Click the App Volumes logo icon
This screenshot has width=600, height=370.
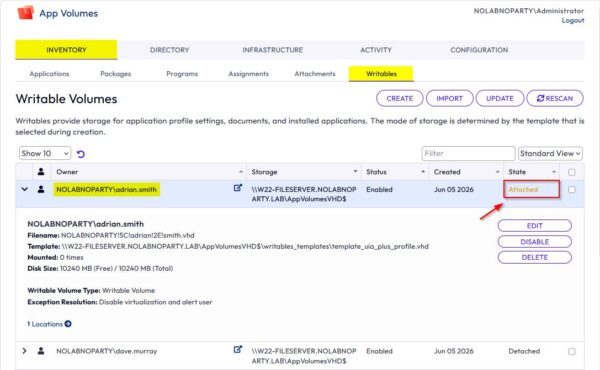(25, 13)
